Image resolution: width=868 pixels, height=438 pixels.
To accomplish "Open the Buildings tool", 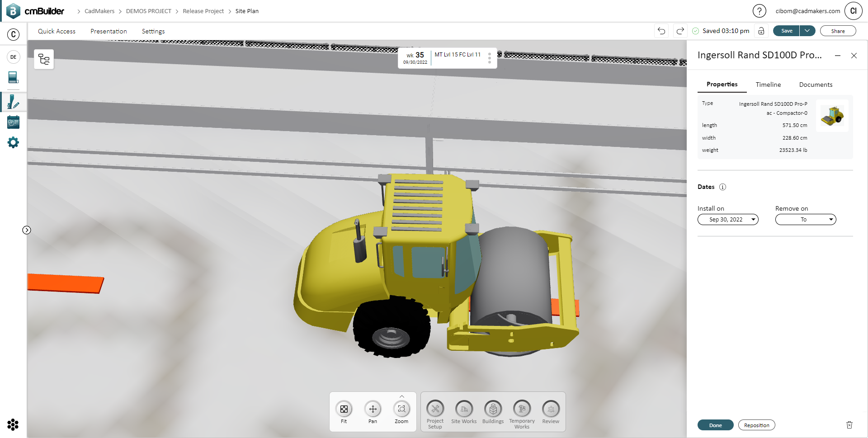I will [x=493, y=412].
